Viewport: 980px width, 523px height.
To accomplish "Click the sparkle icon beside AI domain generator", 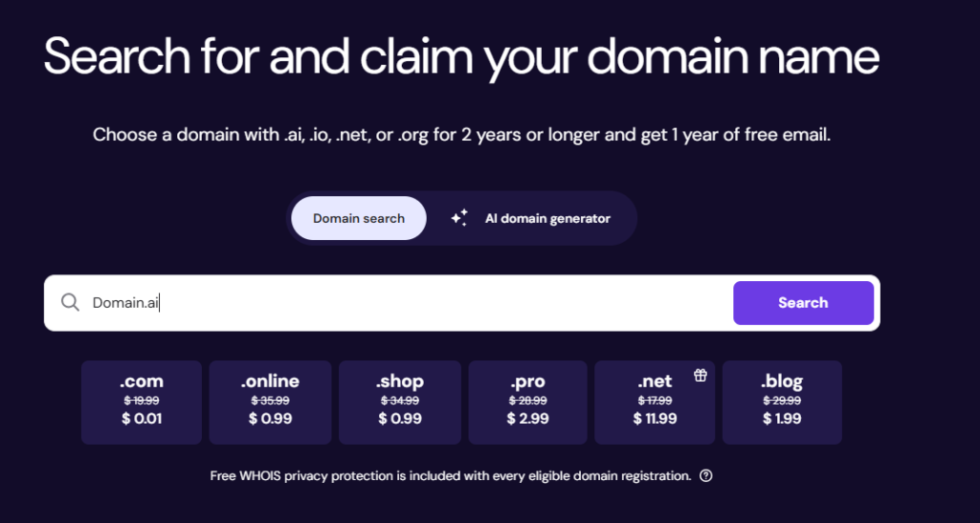I will click(x=459, y=218).
